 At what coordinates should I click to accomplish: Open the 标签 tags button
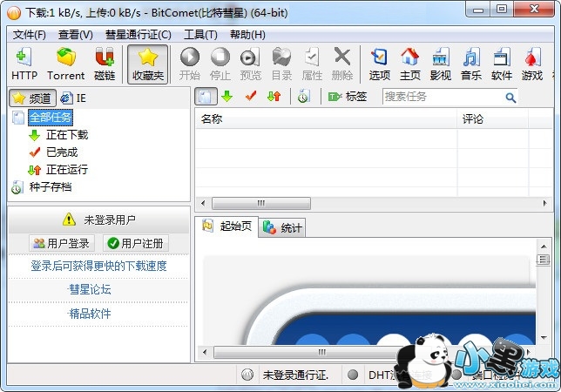tap(347, 96)
